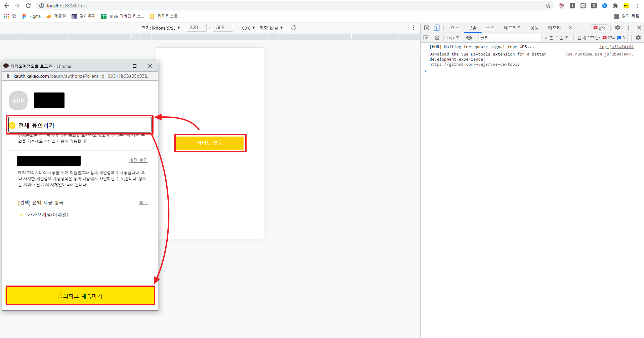Close the Kakao login popup window
Image resolution: width=644 pixels, height=338 pixels.
coord(150,66)
